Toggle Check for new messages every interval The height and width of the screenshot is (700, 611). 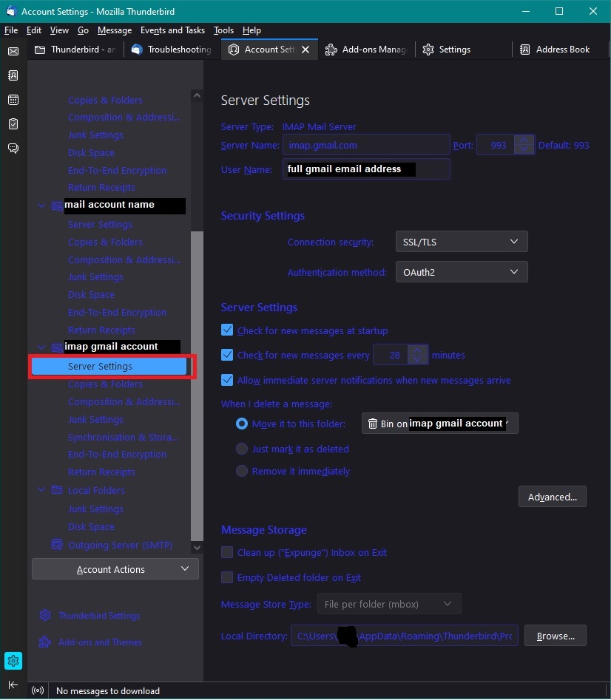227,355
